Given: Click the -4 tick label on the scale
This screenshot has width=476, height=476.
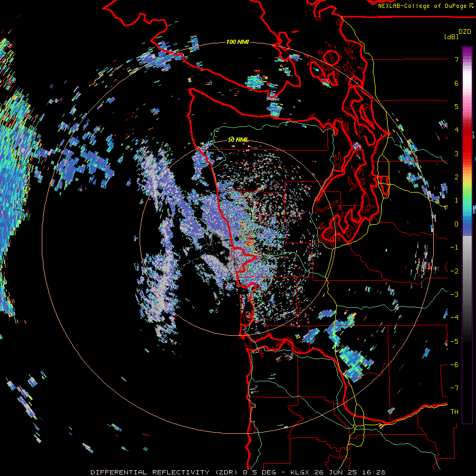Looking at the screenshot, I should coord(454,318).
